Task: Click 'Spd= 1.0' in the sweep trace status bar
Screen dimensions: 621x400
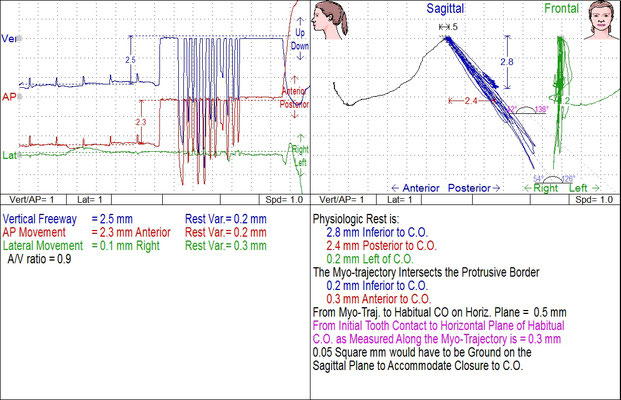Action: (x=284, y=200)
